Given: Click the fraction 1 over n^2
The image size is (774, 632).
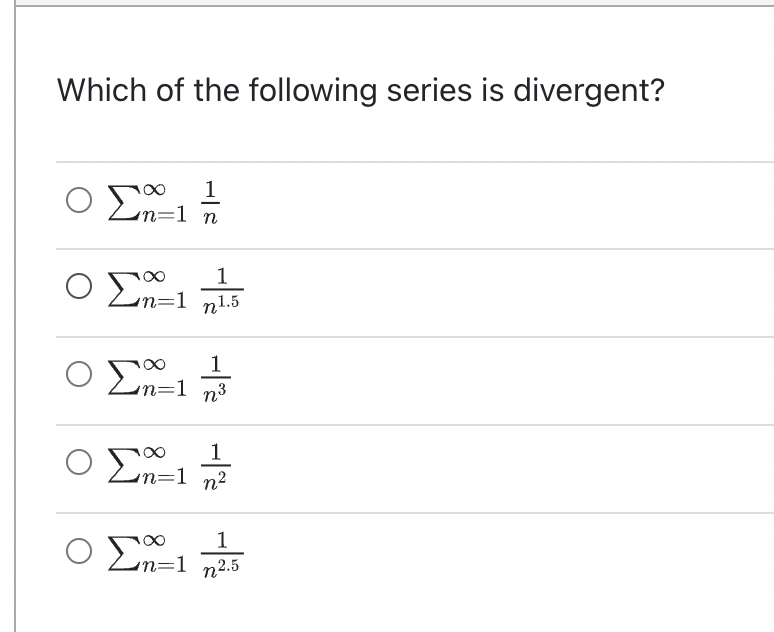Looking at the screenshot, I should 216,466.
